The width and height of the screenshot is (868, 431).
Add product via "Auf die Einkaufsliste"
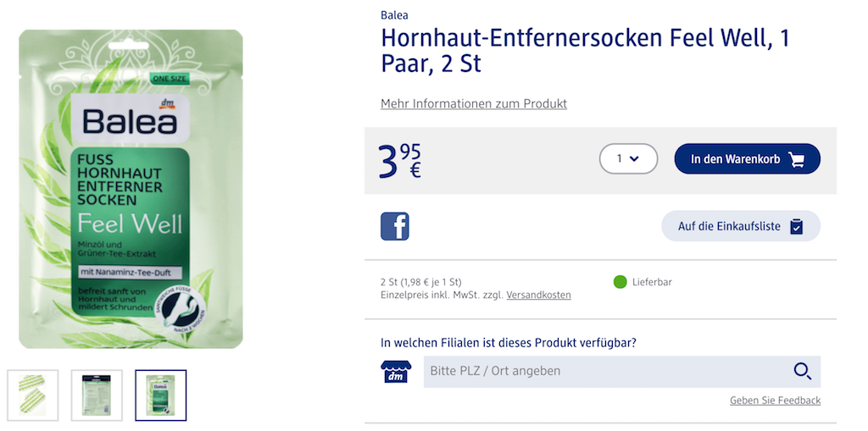tap(740, 226)
